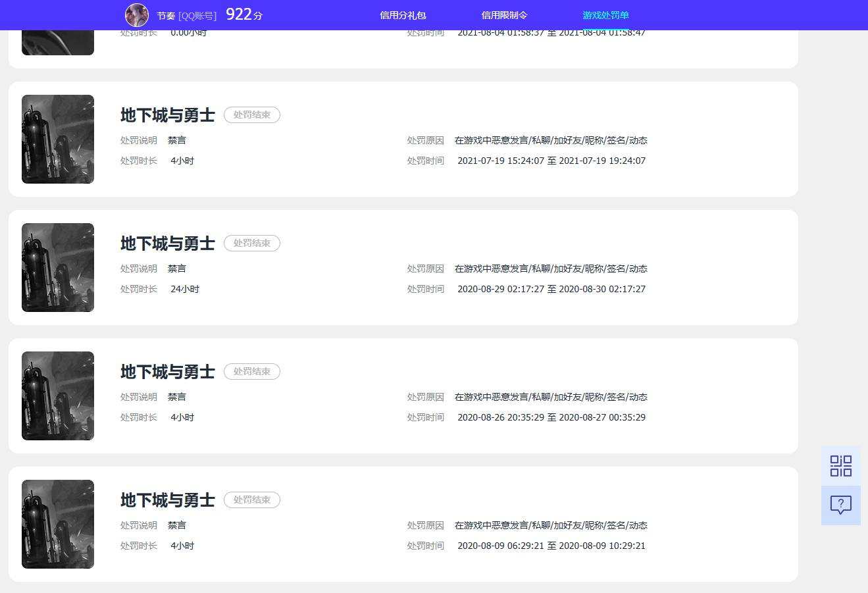This screenshot has height=593, width=868.
Task: Click 处罚结束 badge in the 24小时 card
Action: [252, 244]
